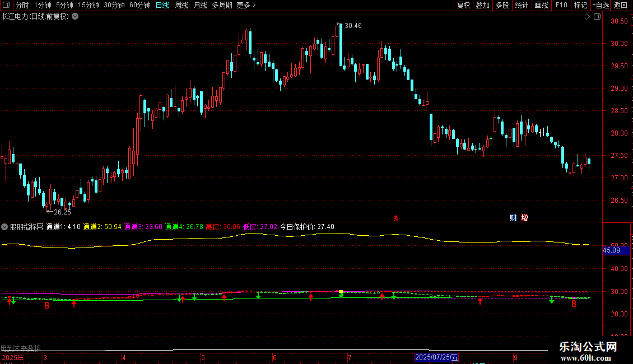The width and height of the screenshot is (633, 364).
Task: Click the 复权 button
Action: 463,5
